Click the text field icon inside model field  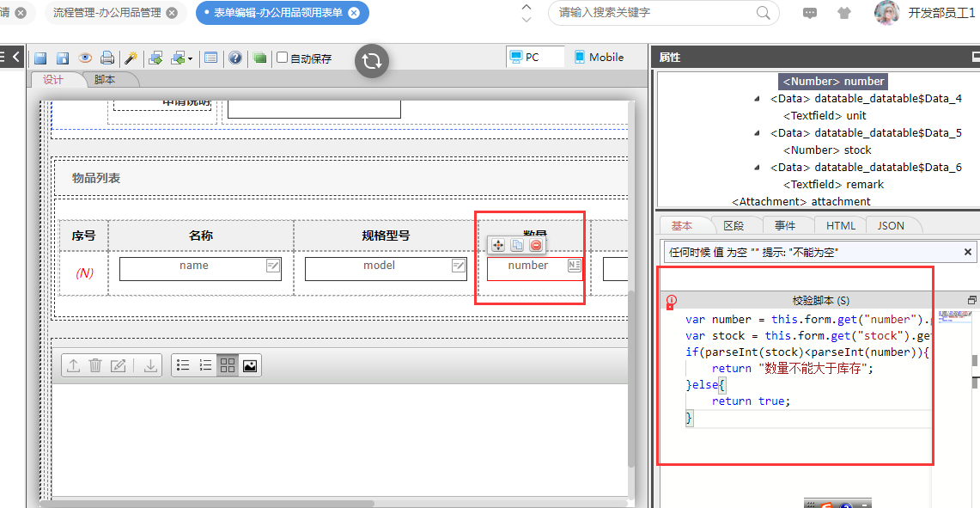[x=459, y=266]
